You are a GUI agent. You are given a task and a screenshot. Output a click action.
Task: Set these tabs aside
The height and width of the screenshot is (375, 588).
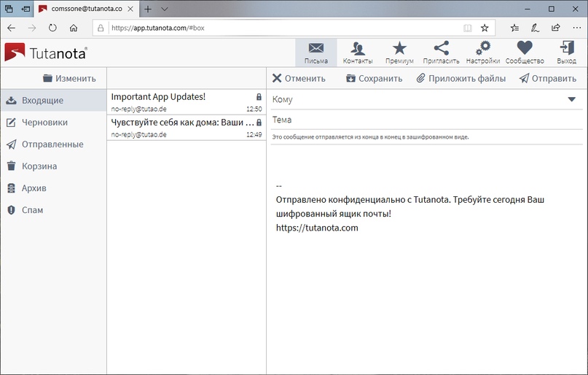pos(26,9)
